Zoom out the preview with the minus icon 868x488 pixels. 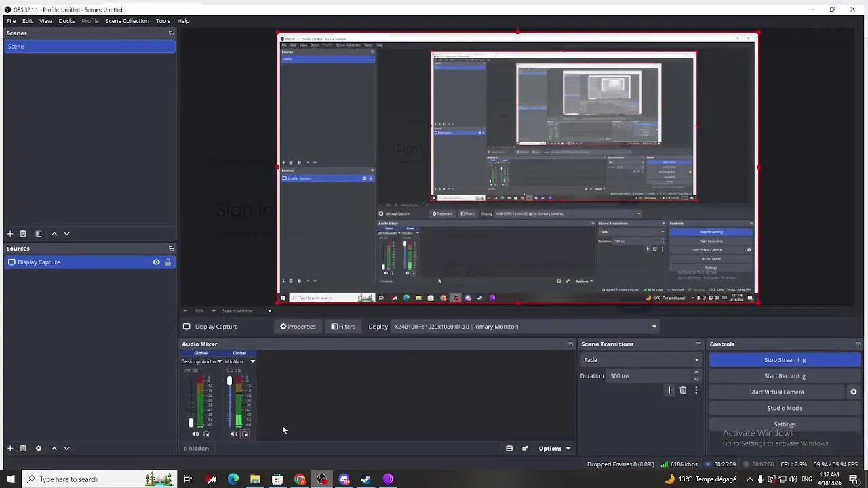(x=185, y=311)
